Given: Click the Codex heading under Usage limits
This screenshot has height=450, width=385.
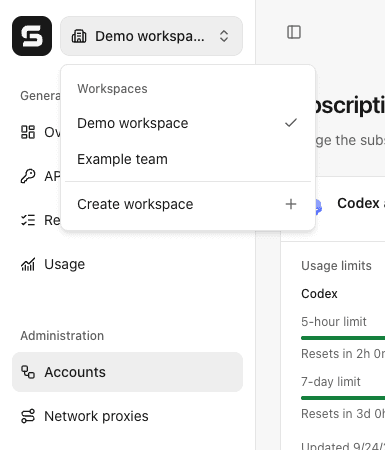Looking at the screenshot, I should tap(319, 294).
